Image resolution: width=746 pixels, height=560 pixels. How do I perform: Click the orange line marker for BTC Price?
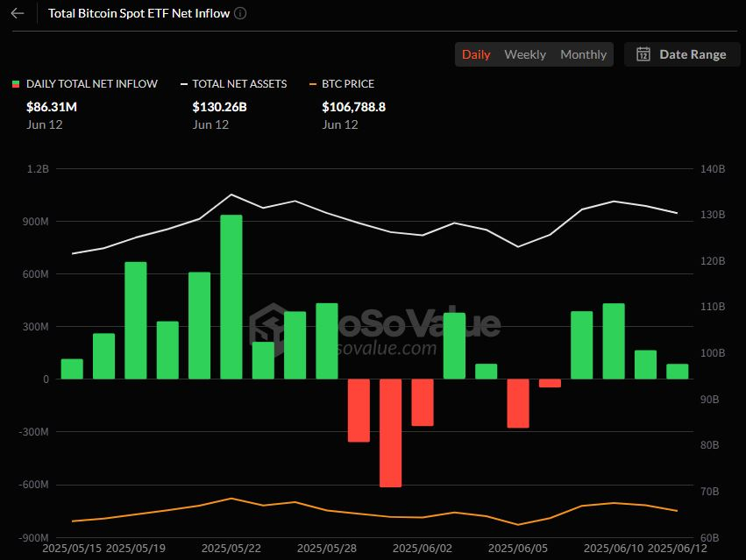313,84
